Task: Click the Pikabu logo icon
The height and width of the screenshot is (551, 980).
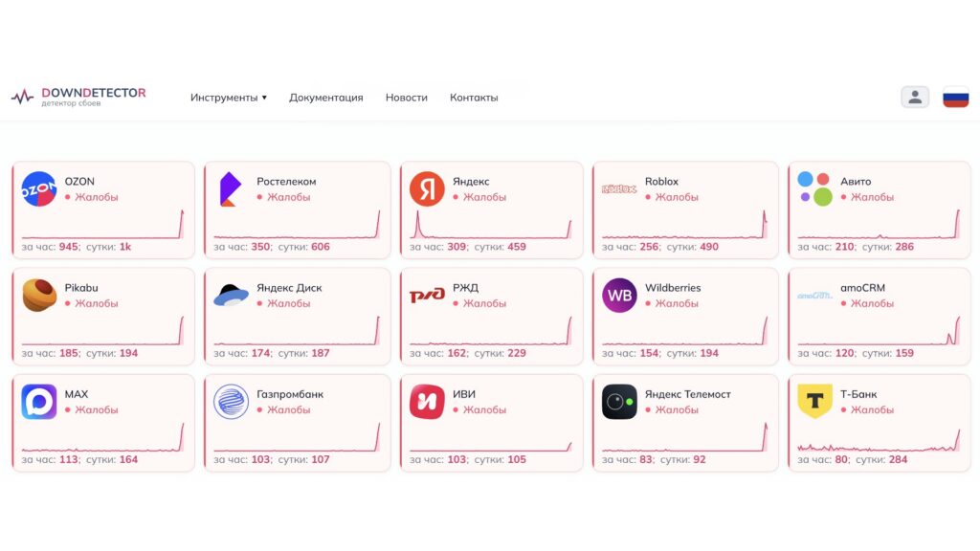Action: [38, 295]
